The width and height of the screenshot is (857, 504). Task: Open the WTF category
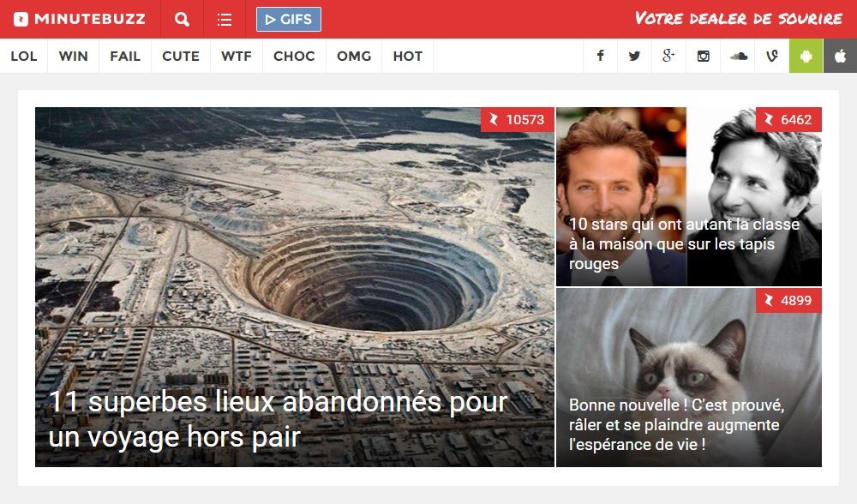pos(237,56)
